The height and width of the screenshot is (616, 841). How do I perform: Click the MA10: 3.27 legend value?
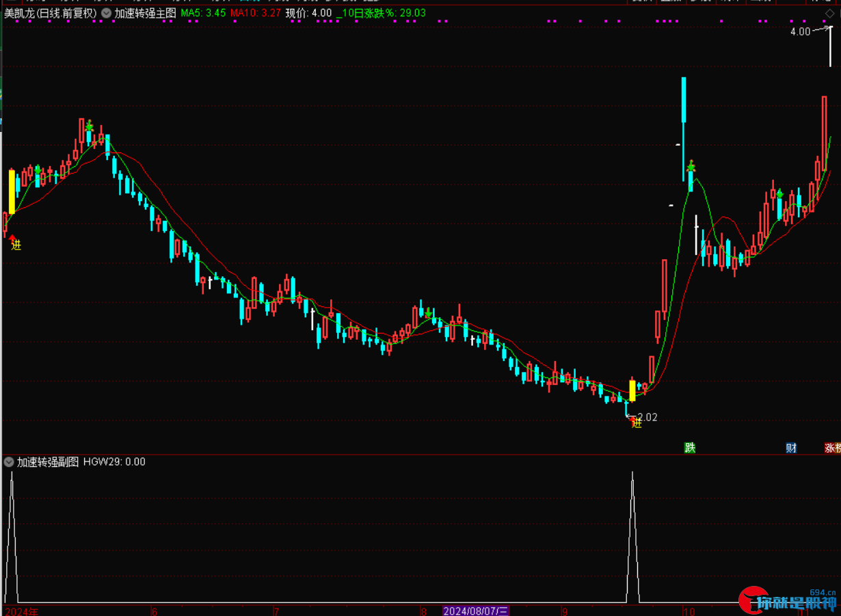point(254,13)
